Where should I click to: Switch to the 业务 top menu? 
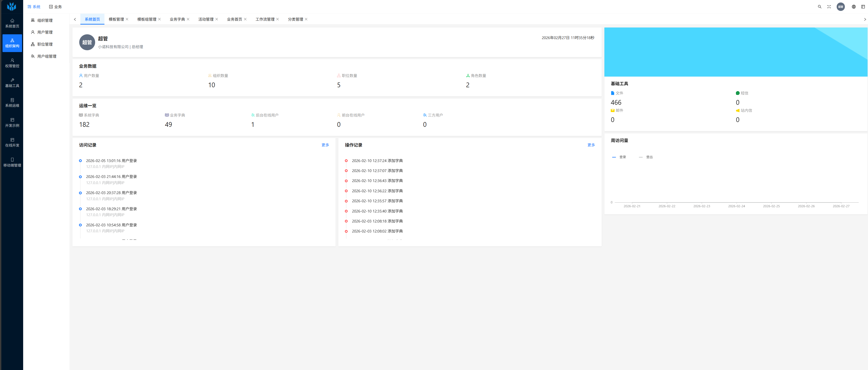55,7
